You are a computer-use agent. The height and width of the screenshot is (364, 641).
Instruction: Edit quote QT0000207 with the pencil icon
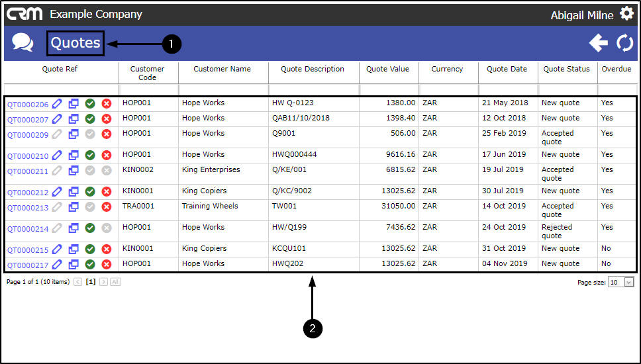tap(57, 119)
